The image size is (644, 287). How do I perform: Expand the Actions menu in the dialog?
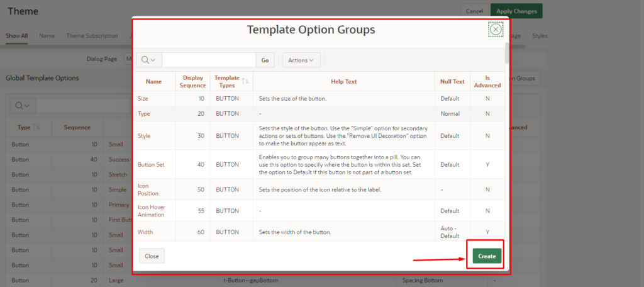click(x=301, y=60)
